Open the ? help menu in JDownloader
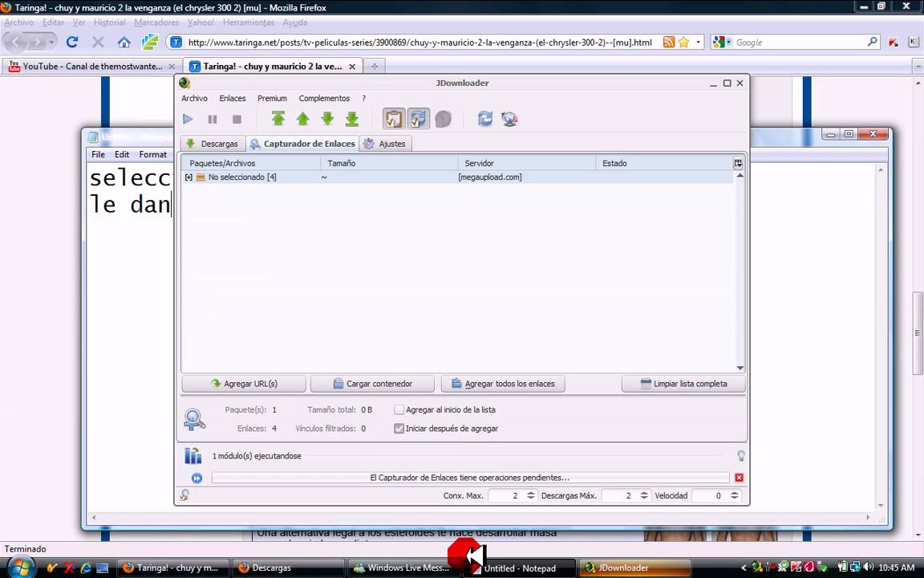This screenshot has height=578, width=924. [363, 98]
